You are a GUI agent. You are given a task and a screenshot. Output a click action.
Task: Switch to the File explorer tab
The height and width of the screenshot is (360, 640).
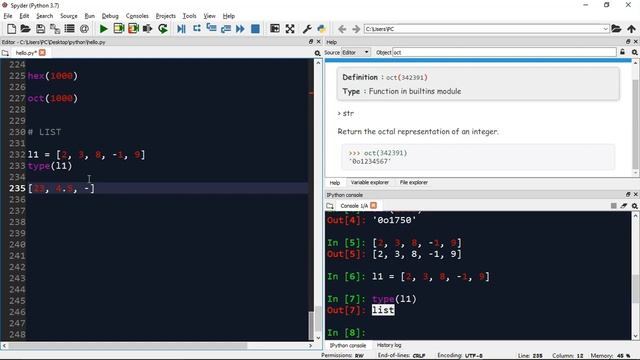click(413, 182)
